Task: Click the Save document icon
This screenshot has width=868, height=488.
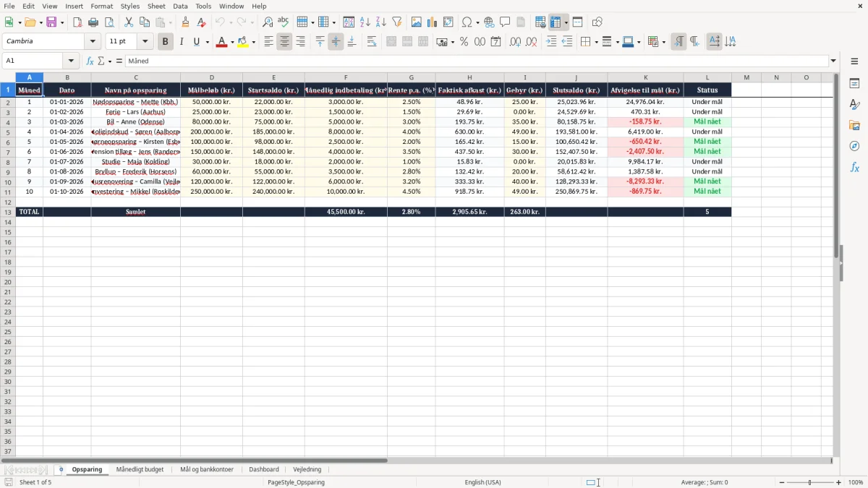Action: 51,22
